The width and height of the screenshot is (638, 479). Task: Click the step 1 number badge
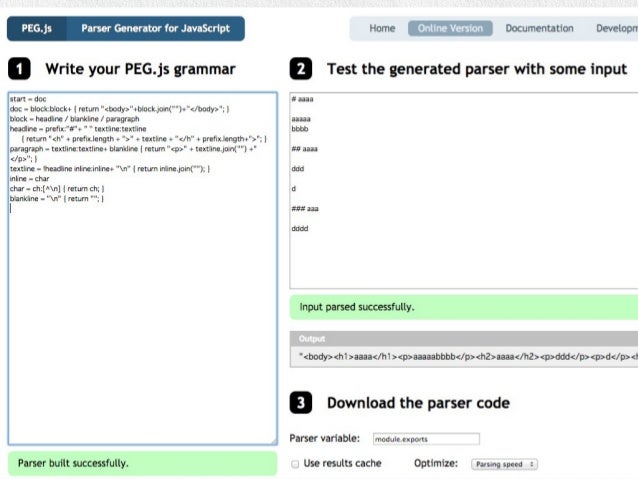pyautogui.click(x=19, y=69)
